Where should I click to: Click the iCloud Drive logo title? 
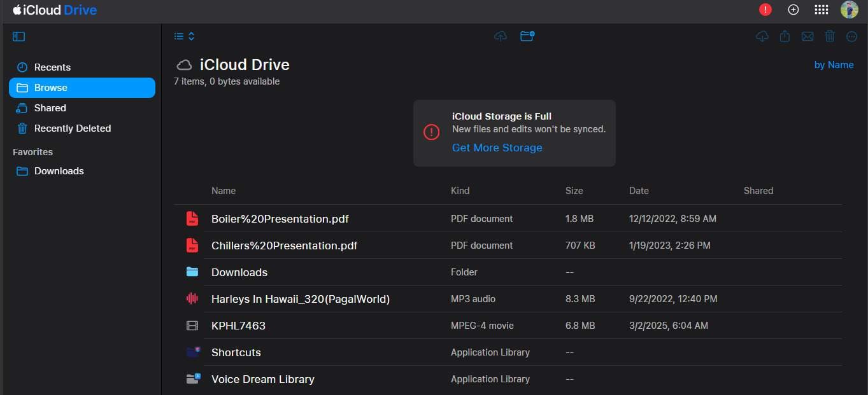click(55, 10)
